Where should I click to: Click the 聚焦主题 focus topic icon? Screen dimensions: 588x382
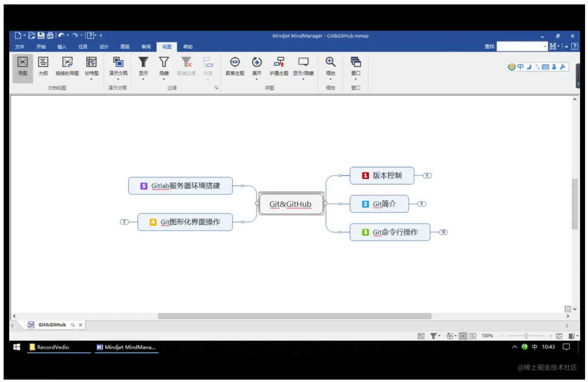[235, 62]
